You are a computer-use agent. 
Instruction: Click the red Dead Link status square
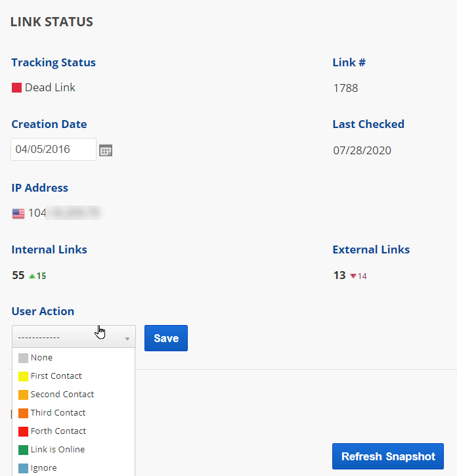pyautogui.click(x=16, y=87)
